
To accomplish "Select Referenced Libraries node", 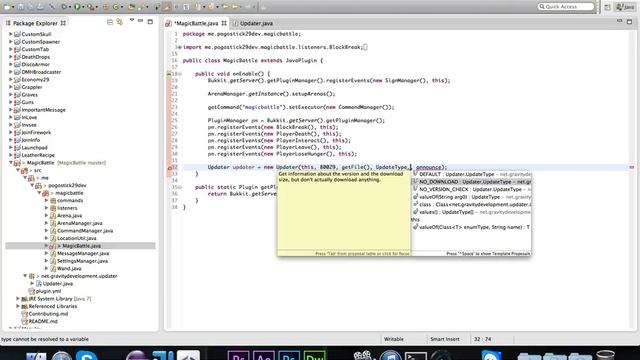I will click(x=53, y=306).
